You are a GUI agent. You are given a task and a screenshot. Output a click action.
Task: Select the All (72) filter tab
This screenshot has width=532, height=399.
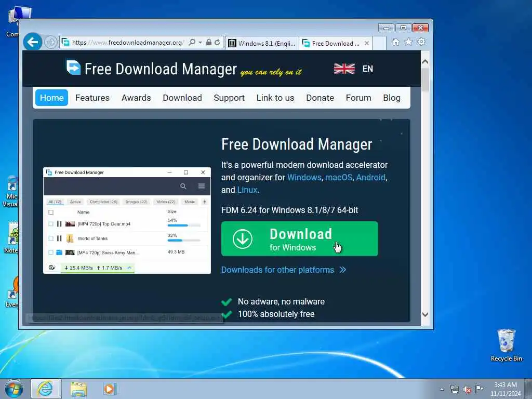55,202
